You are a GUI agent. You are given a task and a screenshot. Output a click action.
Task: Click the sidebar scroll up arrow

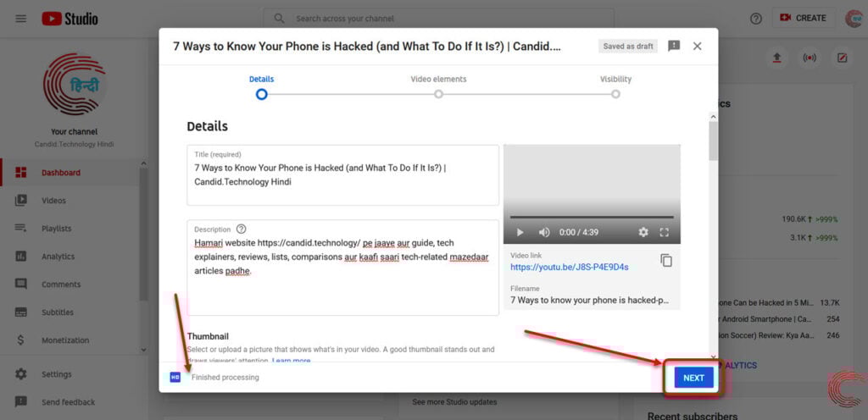[x=143, y=163]
